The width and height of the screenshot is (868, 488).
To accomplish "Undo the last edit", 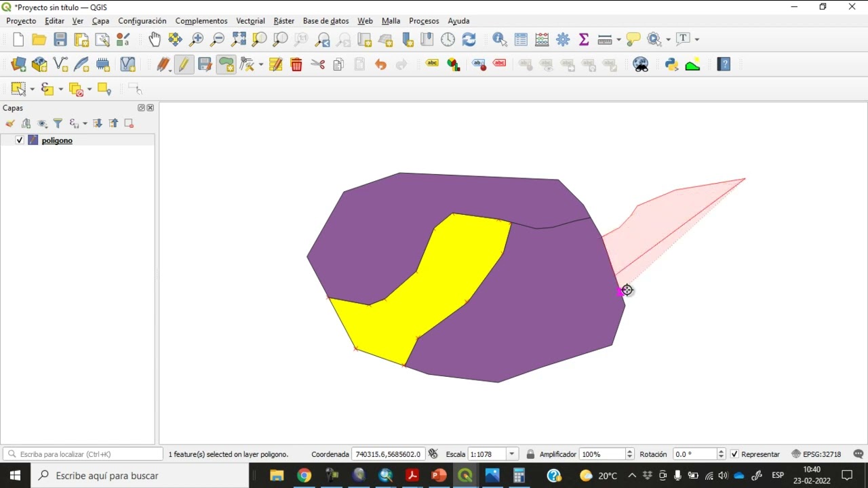I will [380, 64].
